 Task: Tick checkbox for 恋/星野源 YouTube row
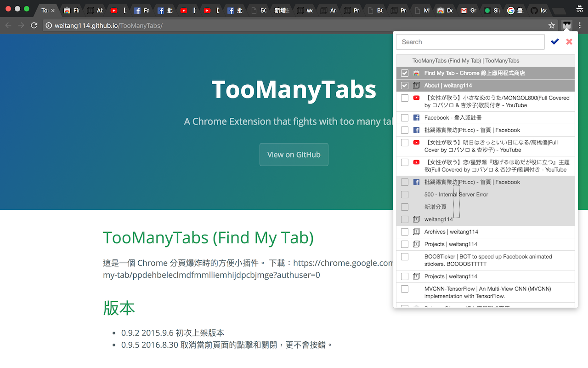(405, 162)
